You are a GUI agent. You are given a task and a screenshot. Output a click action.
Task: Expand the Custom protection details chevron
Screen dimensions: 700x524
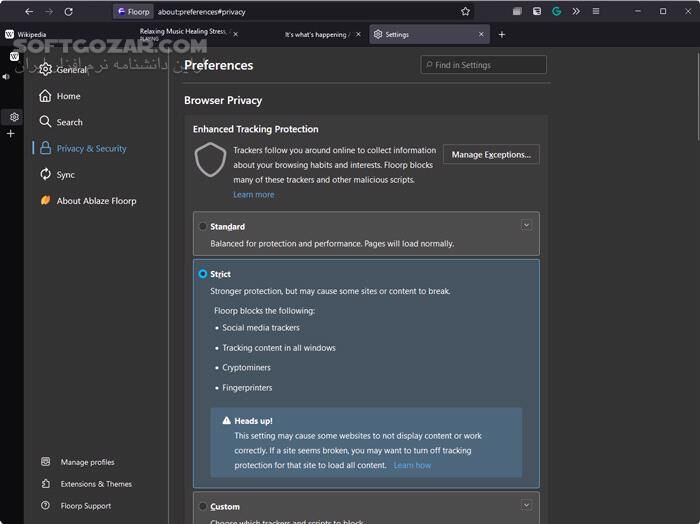[526, 505]
